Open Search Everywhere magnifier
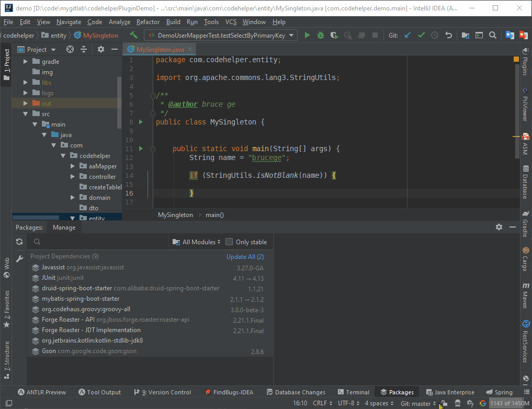The height and width of the screenshot is (409, 532). 493,35
